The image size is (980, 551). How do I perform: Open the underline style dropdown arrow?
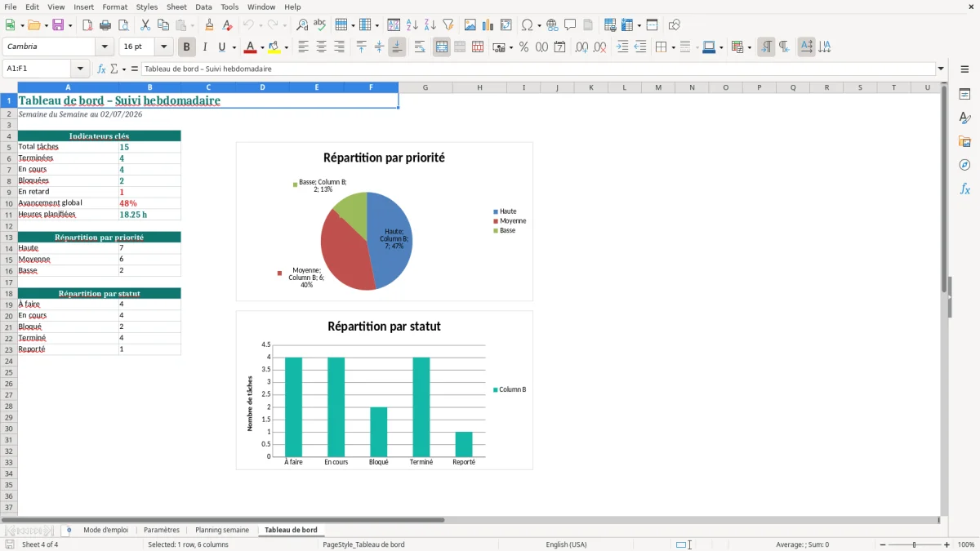234,48
